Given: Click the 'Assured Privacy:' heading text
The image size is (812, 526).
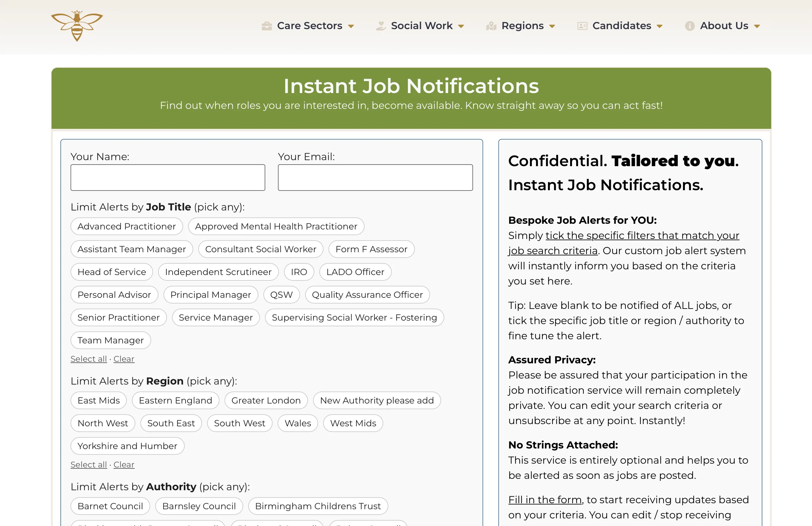Looking at the screenshot, I should click(552, 360).
